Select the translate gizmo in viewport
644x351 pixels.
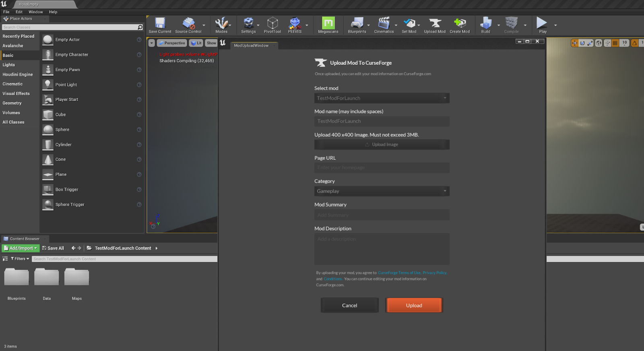pyautogui.click(x=574, y=43)
